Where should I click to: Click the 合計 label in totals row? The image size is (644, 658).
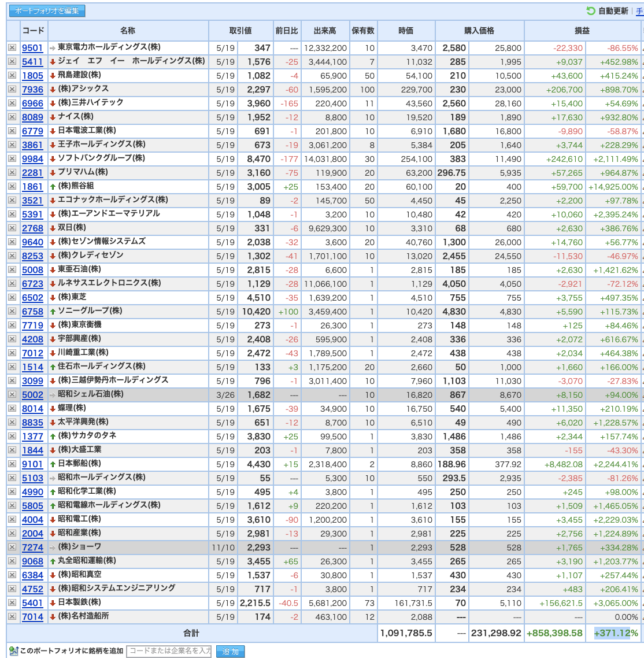click(x=191, y=633)
